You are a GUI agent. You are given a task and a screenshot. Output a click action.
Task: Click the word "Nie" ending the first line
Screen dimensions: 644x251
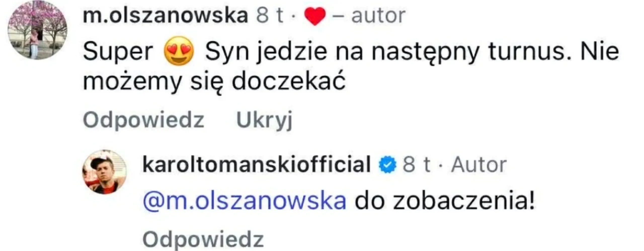pos(599,52)
